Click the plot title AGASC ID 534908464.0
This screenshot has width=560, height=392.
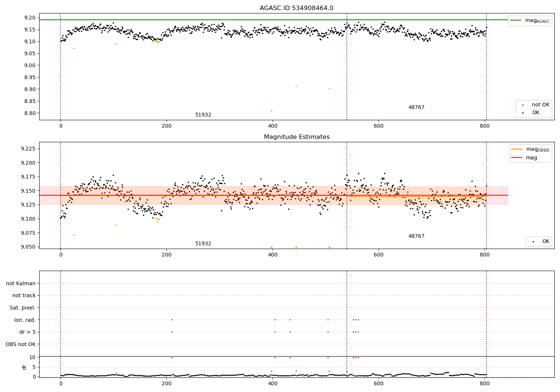pyautogui.click(x=296, y=8)
